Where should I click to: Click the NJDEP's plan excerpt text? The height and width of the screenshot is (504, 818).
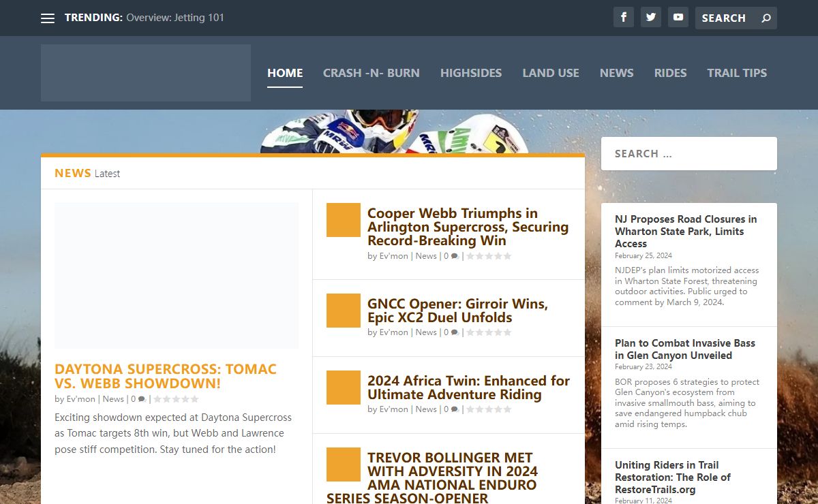coord(686,286)
